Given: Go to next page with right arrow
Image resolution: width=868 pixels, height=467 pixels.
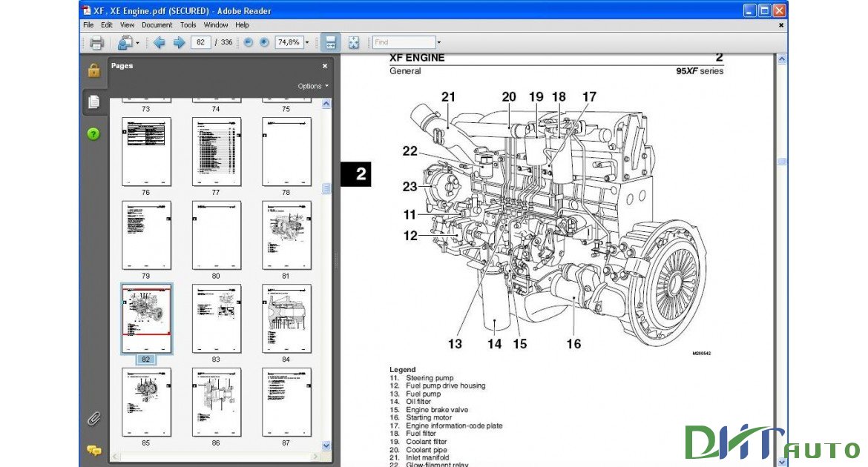Looking at the screenshot, I should (x=179, y=42).
